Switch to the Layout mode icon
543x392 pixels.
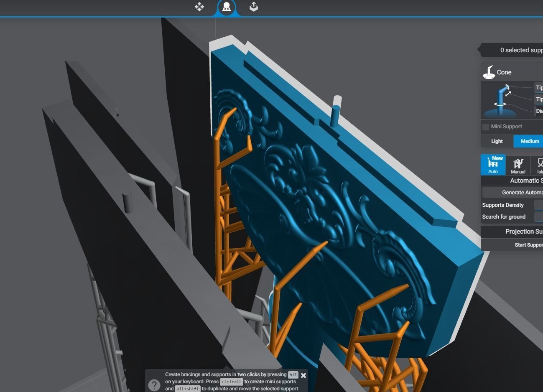(199, 7)
